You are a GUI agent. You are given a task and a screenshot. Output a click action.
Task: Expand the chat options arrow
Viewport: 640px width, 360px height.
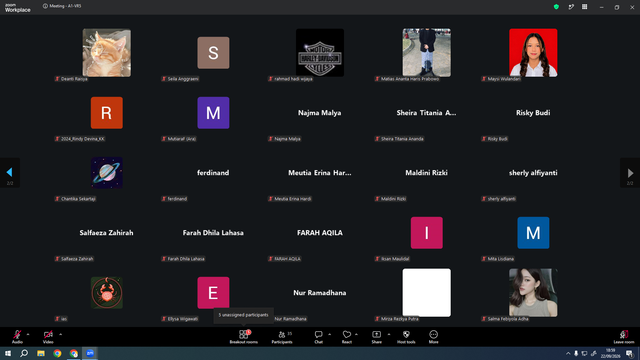(x=329, y=334)
